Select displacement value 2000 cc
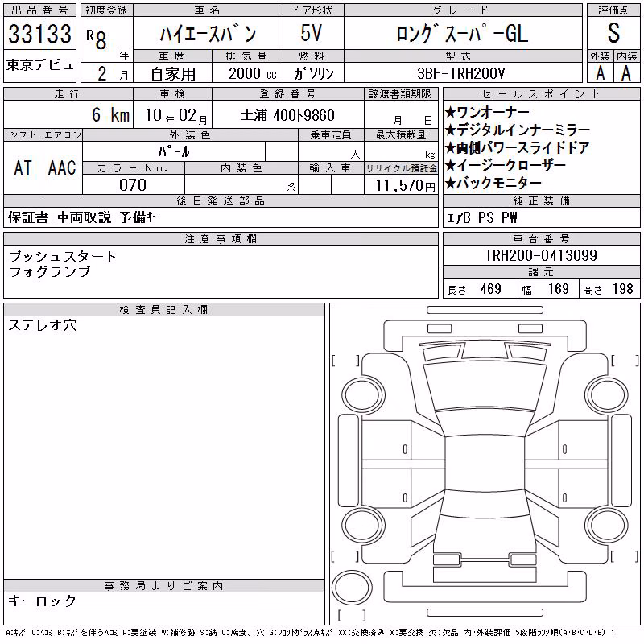644x644 pixels. [252, 73]
